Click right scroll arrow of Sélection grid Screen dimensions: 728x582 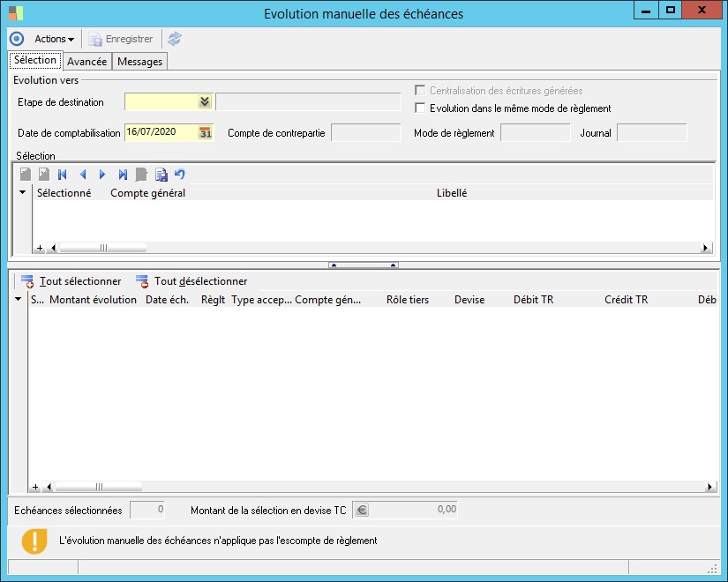pyautogui.click(x=706, y=248)
